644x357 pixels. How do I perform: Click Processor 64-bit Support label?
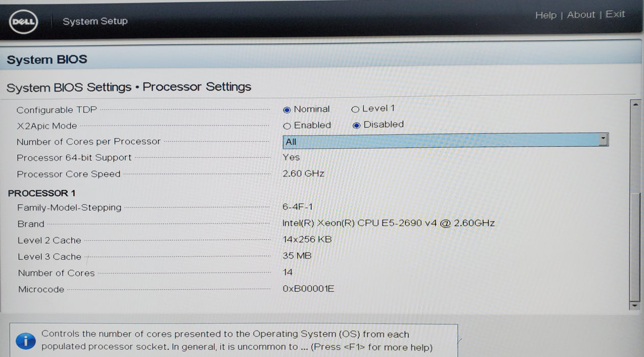74,158
